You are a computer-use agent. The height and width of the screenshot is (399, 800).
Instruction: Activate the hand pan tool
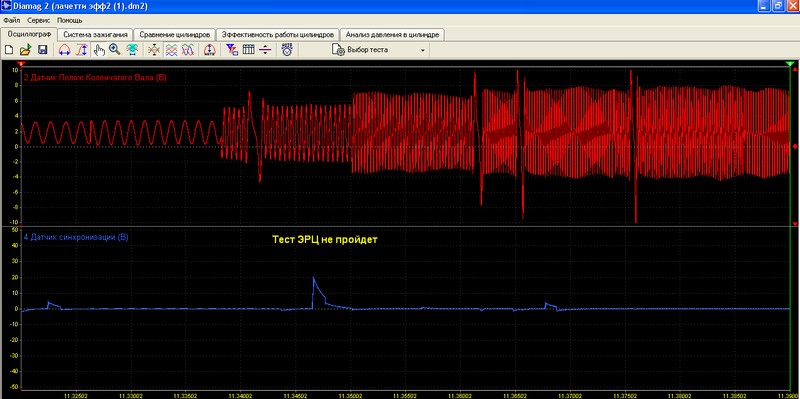point(99,50)
